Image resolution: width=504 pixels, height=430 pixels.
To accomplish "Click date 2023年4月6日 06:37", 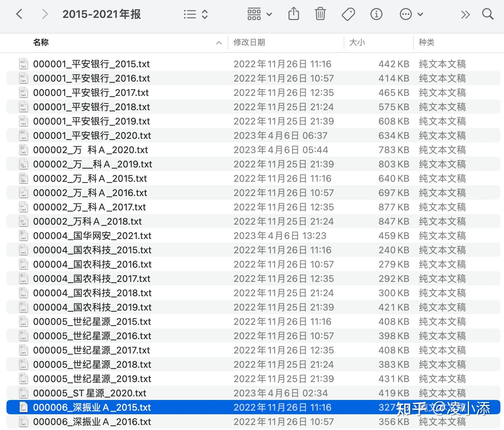I will (281, 136).
